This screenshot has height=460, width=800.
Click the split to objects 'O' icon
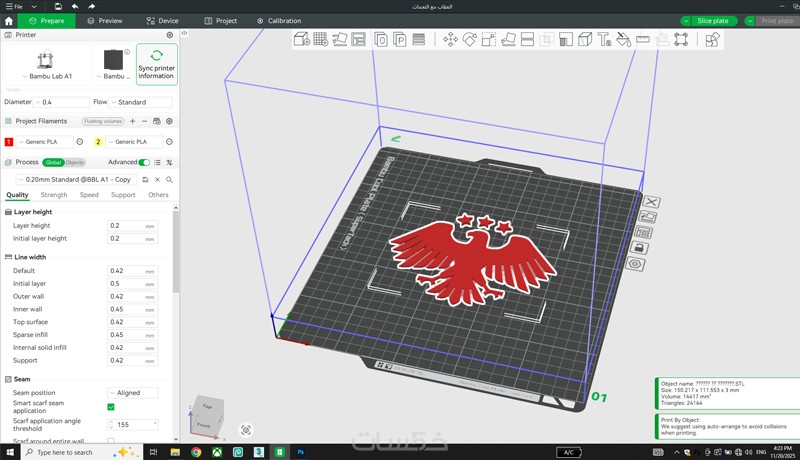[381, 39]
